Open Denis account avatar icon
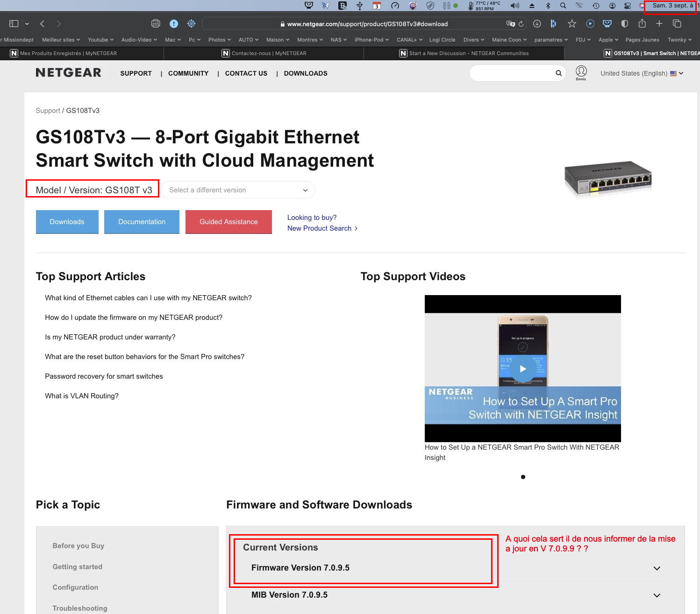The width and height of the screenshot is (700, 614). (x=581, y=71)
